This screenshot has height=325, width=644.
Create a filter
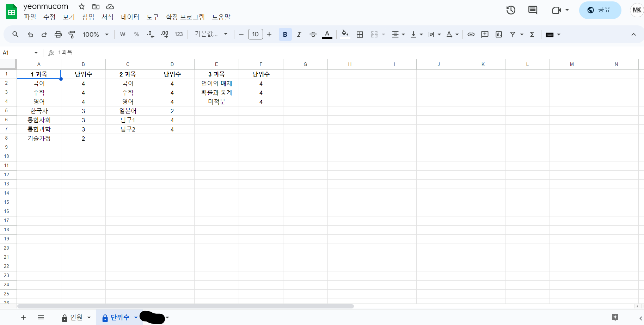click(513, 34)
